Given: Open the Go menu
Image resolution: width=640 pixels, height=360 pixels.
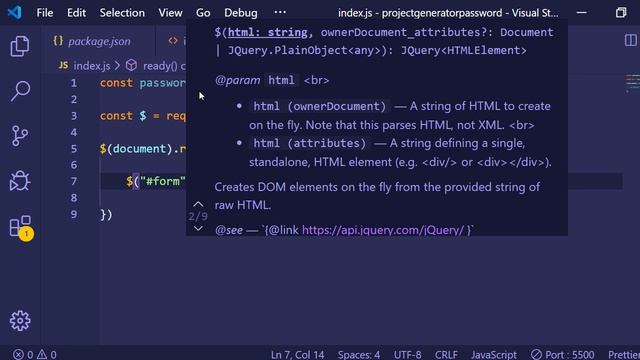Looking at the screenshot, I should (203, 13).
